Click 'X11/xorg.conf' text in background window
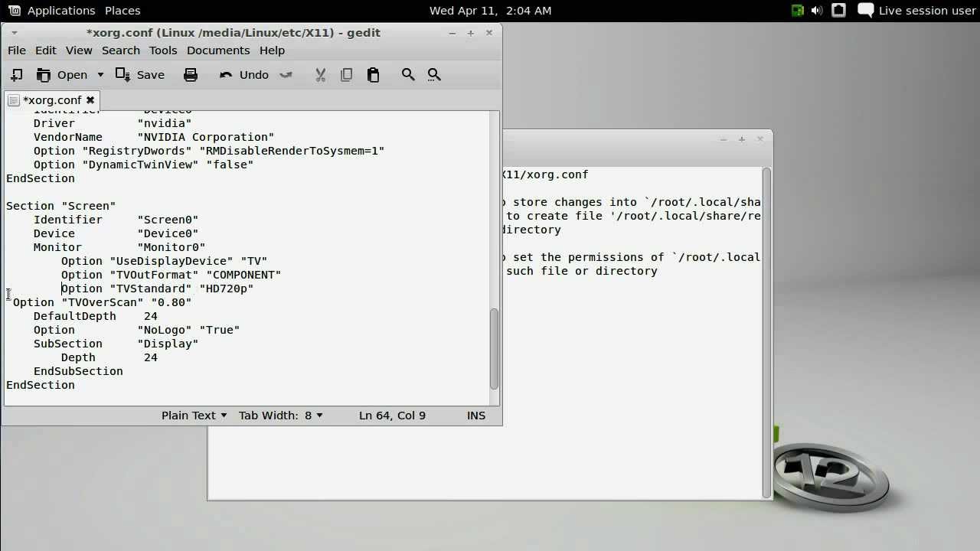 545,174
